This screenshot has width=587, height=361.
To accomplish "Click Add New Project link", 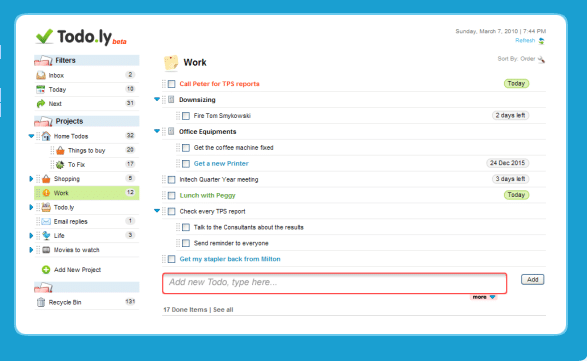I will tap(77, 270).
